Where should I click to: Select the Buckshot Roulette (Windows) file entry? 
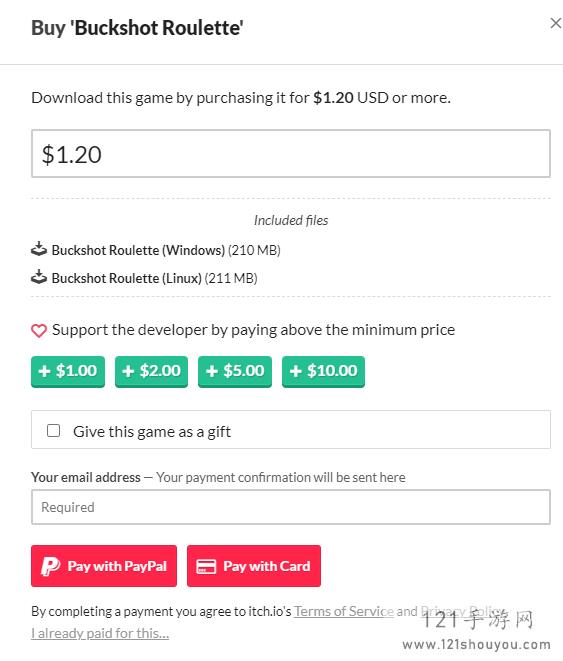coord(155,250)
